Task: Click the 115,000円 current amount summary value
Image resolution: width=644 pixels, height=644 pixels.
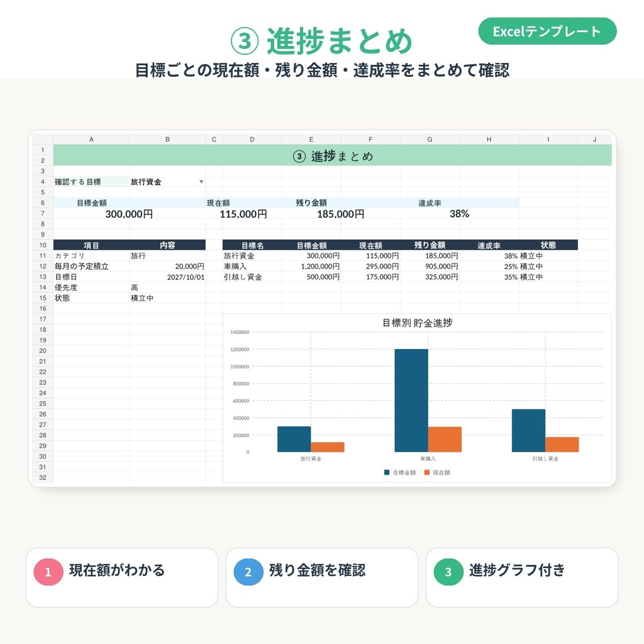Action: click(x=243, y=214)
